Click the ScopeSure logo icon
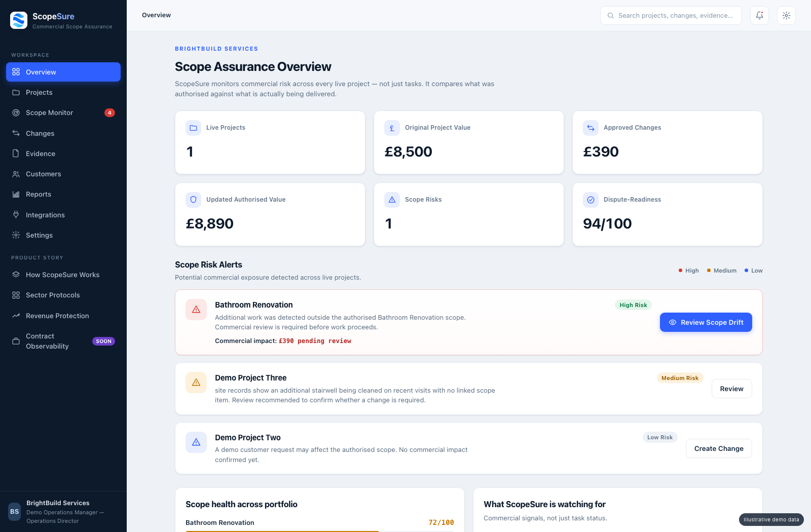Image resolution: width=811 pixels, height=532 pixels. [x=19, y=20]
